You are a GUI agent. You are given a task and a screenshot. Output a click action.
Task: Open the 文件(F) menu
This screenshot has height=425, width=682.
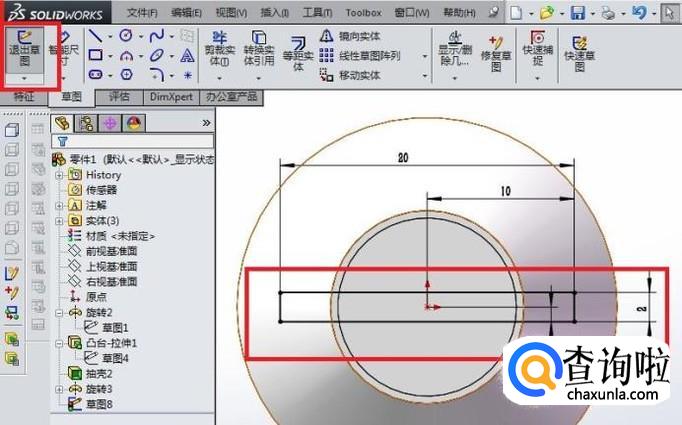[x=142, y=12]
